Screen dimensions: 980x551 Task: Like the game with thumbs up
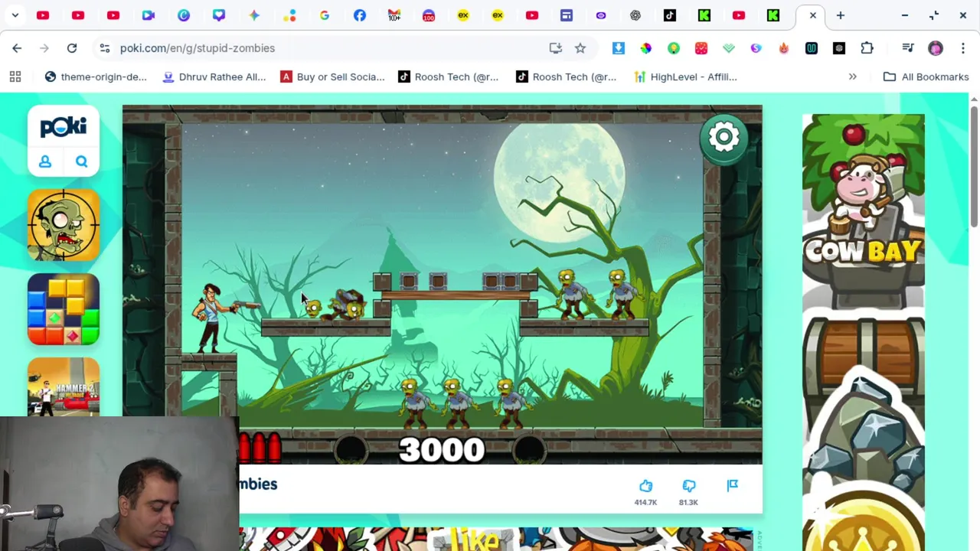pyautogui.click(x=645, y=486)
